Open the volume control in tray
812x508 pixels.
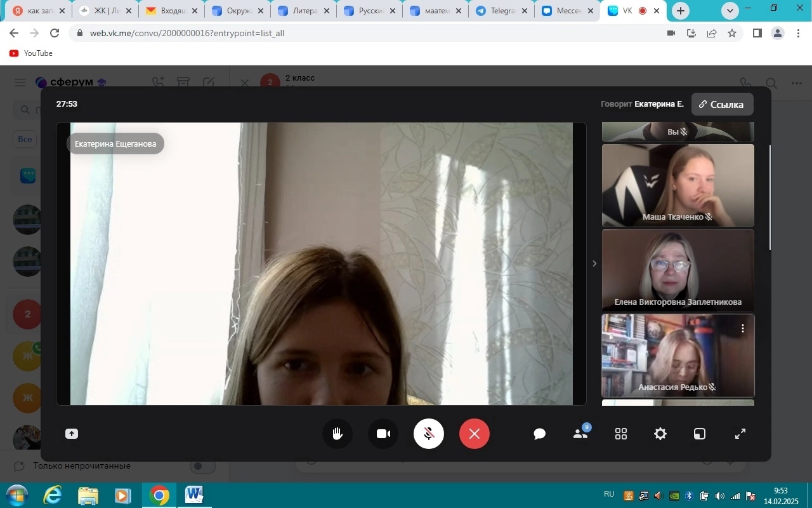tap(719, 495)
